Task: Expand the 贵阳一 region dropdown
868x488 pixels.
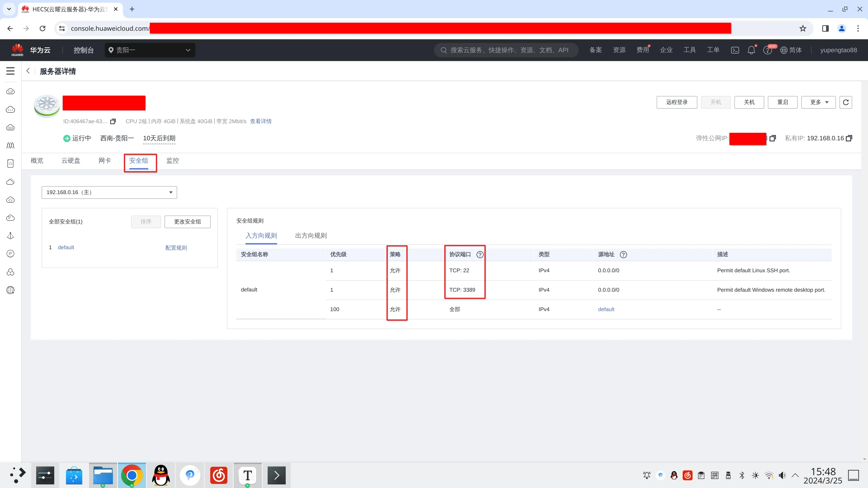Action: (x=150, y=50)
